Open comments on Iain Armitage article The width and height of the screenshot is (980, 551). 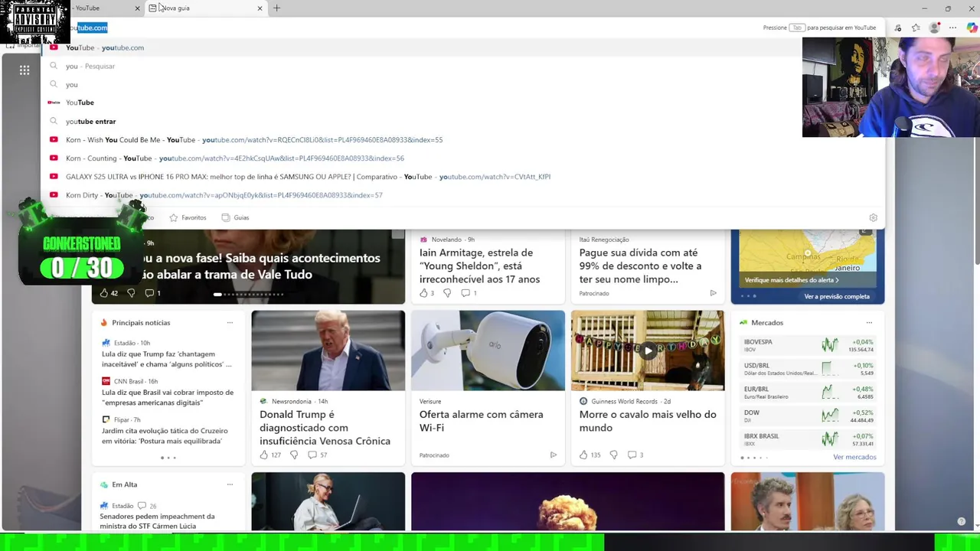468,293
